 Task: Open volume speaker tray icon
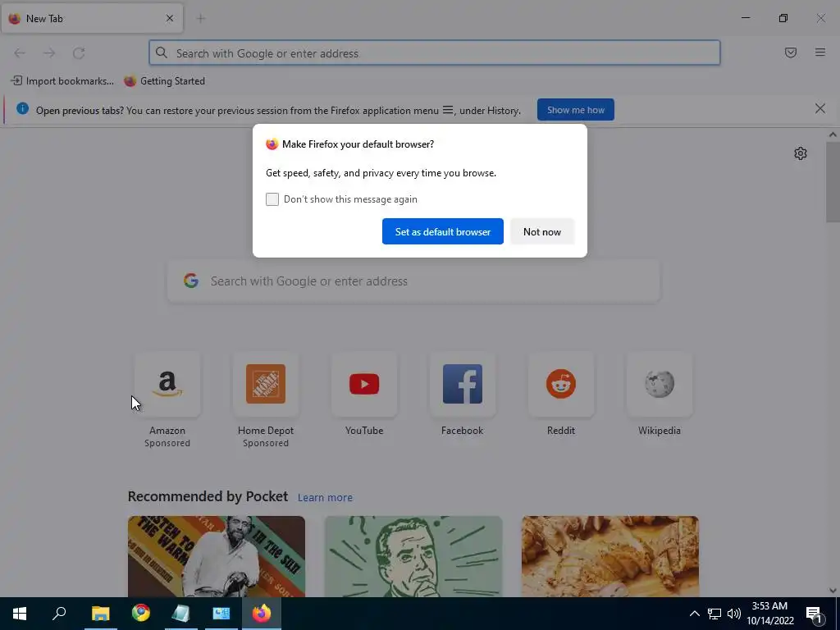[734, 614]
